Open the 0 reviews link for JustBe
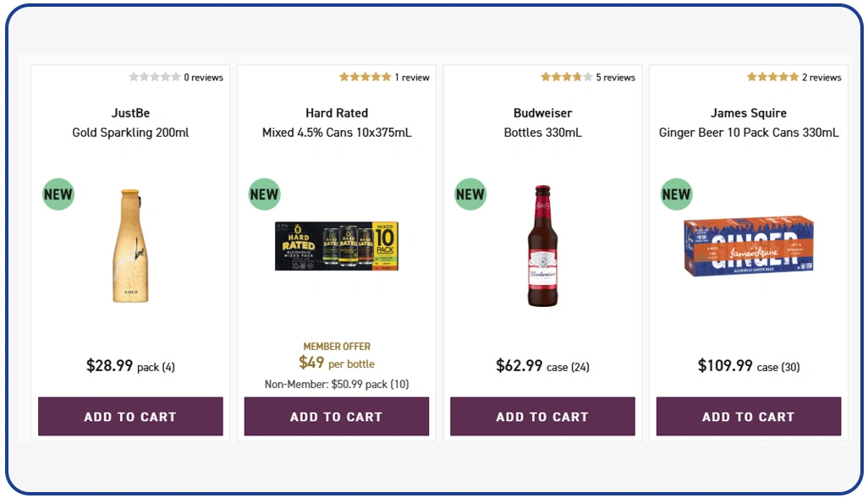This screenshot has width=868, height=498. 203,77
